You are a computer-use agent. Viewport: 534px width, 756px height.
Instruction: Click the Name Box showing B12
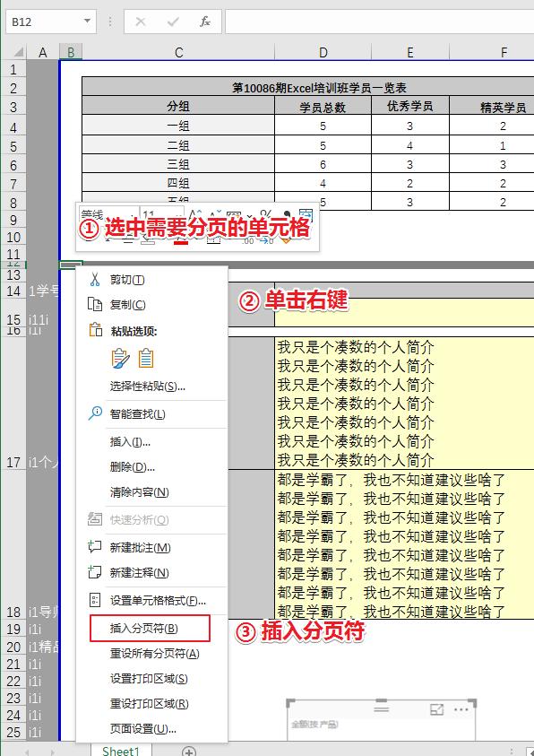[51, 22]
